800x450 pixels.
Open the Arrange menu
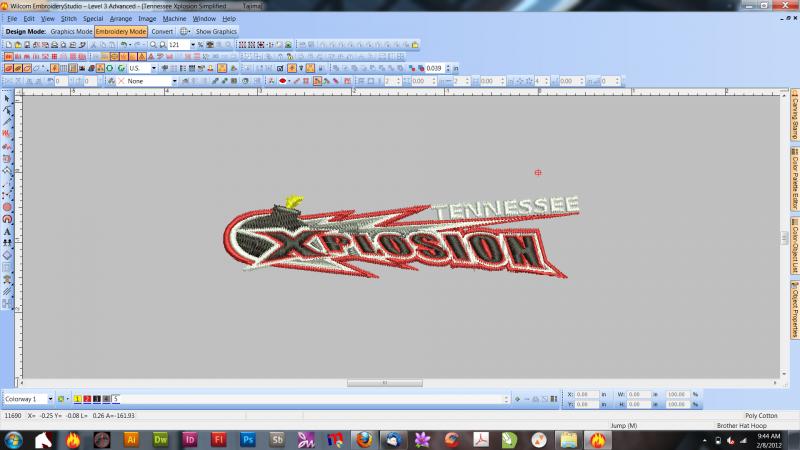tap(121, 19)
